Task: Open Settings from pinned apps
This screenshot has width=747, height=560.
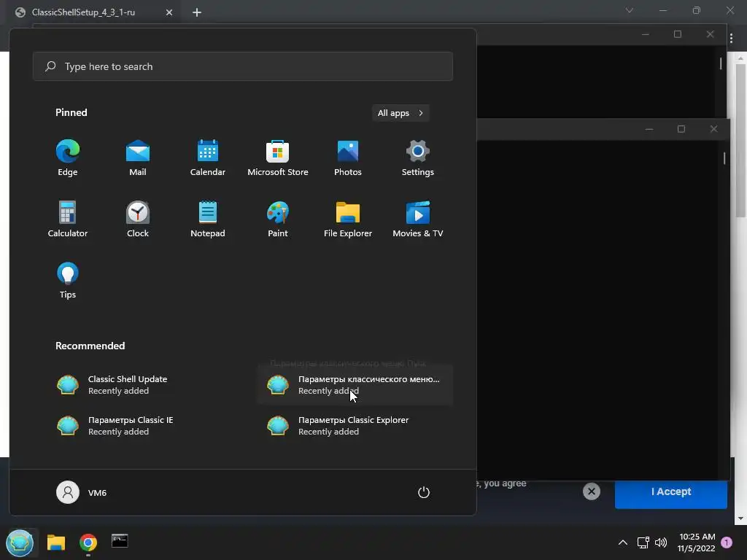Action: tap(418, 158)
